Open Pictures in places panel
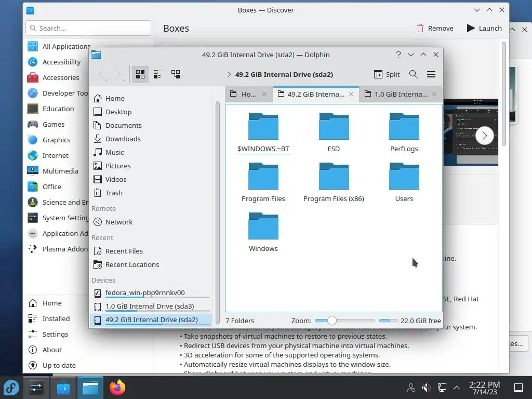This screenshot has width=532, height=399. pyautogui.click(x=152, y=166)
